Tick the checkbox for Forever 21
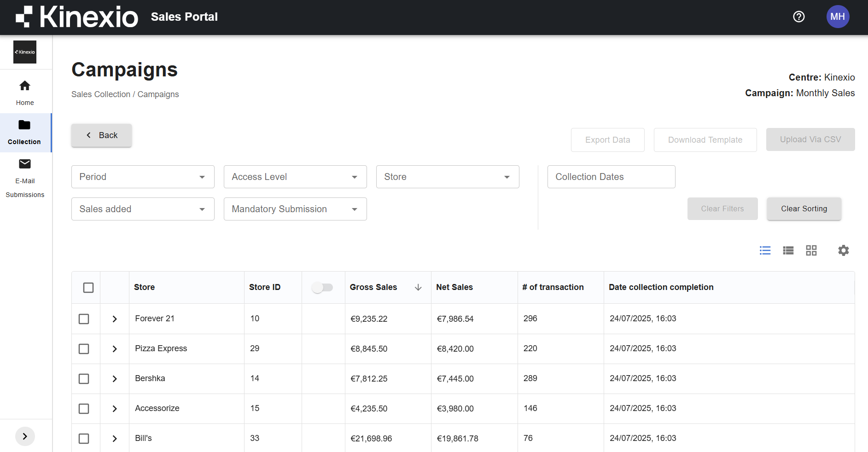The width and height of the screenshot is (868, 452). pos(84,319)
